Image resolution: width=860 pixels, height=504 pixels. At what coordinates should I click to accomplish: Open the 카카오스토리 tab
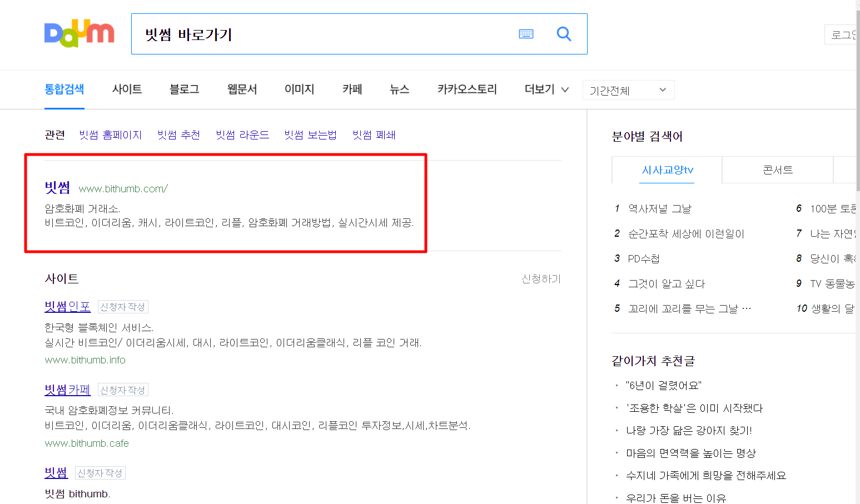tap(467, 89)
